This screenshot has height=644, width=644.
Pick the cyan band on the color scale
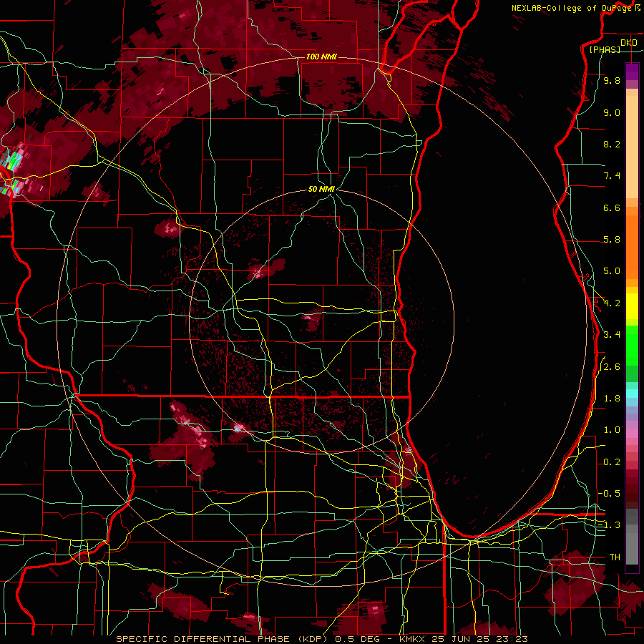tap(632, 394)
